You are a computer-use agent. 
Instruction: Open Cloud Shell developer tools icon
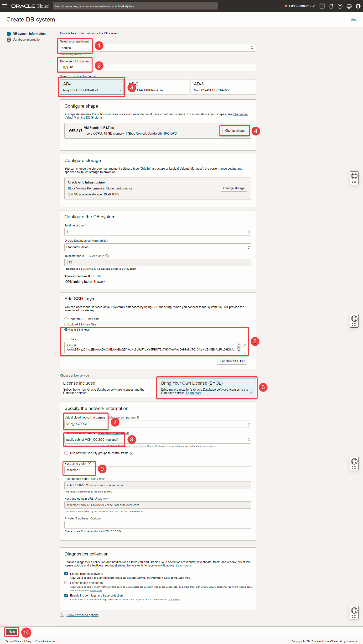(x=322, y=6)
